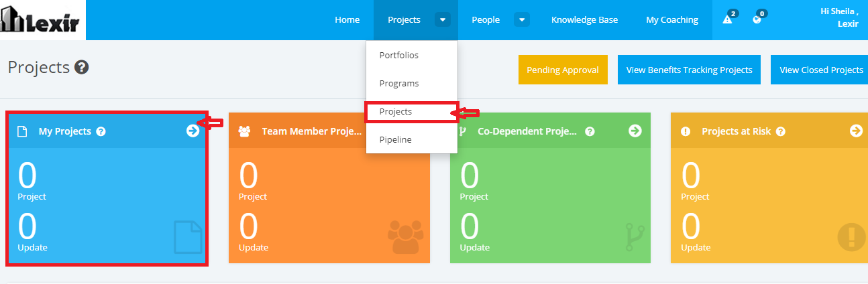
Task: Click the Pending Approval button
Action: pyautogui.click(x=563, y=70)
